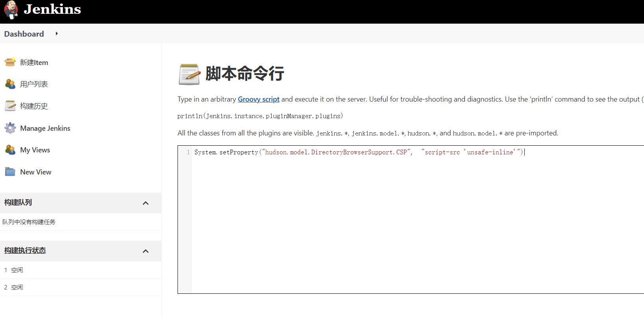Expand the Dashboard breadcrumb arrow menu
Viewport: 644px width, 317px height.
click(57, 33)
